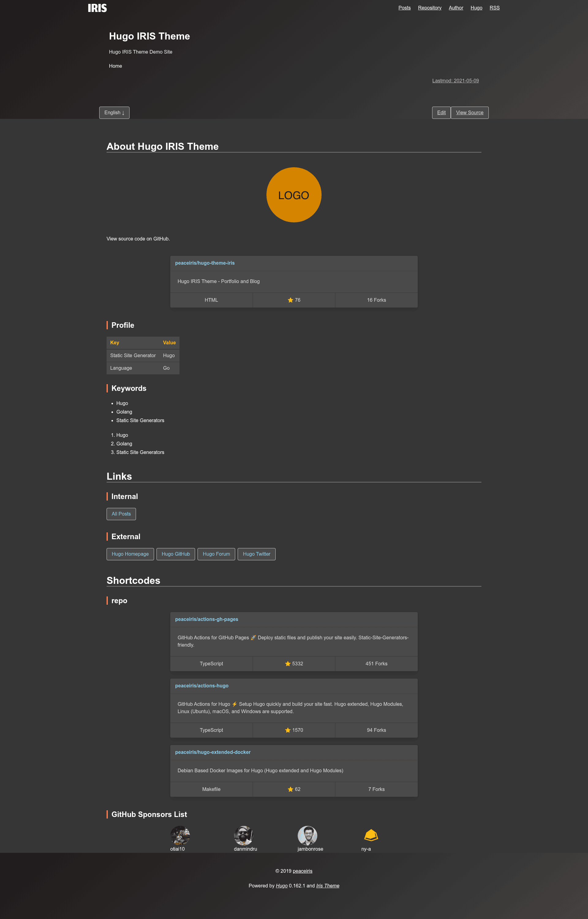Click the Value table header

[169, 342]
